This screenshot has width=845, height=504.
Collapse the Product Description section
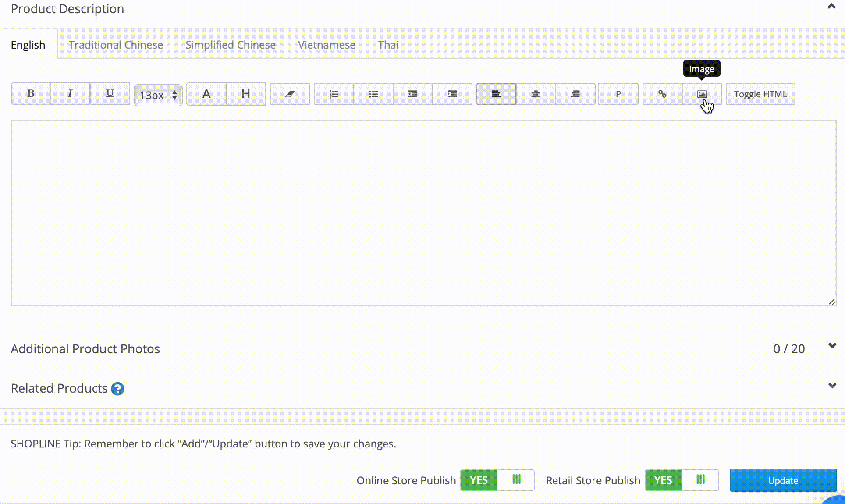coord(831,7)
